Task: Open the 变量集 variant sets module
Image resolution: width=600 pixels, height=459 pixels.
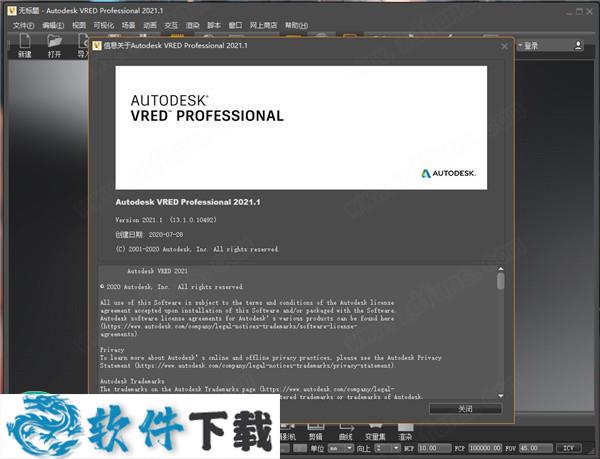Action: [375, 433]
